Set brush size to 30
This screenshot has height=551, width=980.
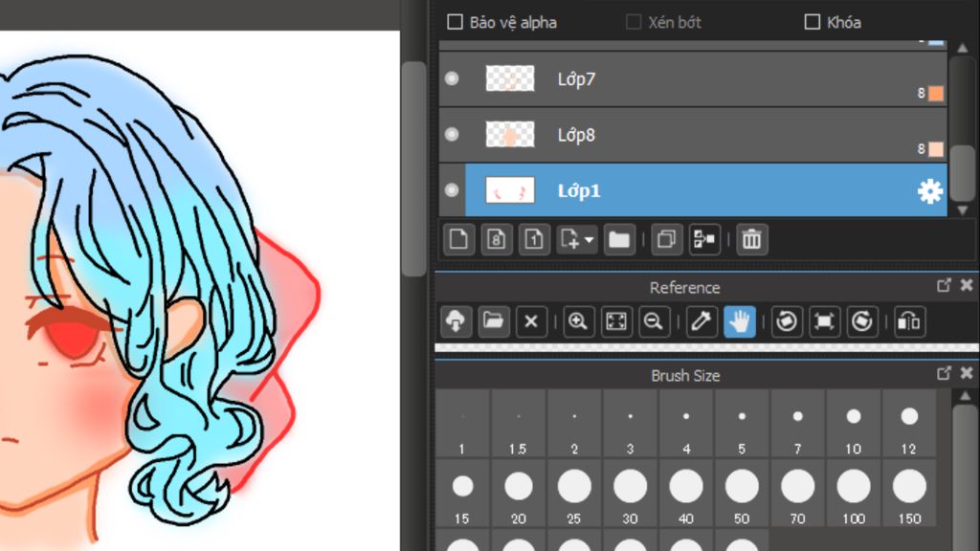point(630,494)
